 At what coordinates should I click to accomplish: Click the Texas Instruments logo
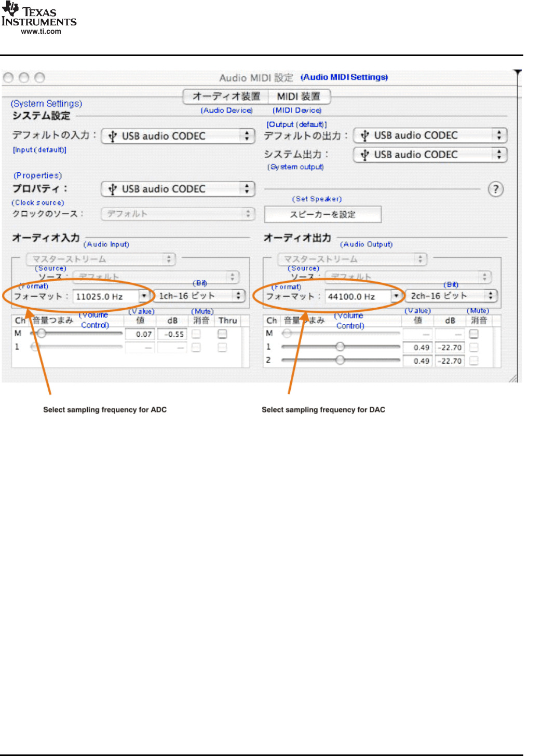[x=39, y=15]
